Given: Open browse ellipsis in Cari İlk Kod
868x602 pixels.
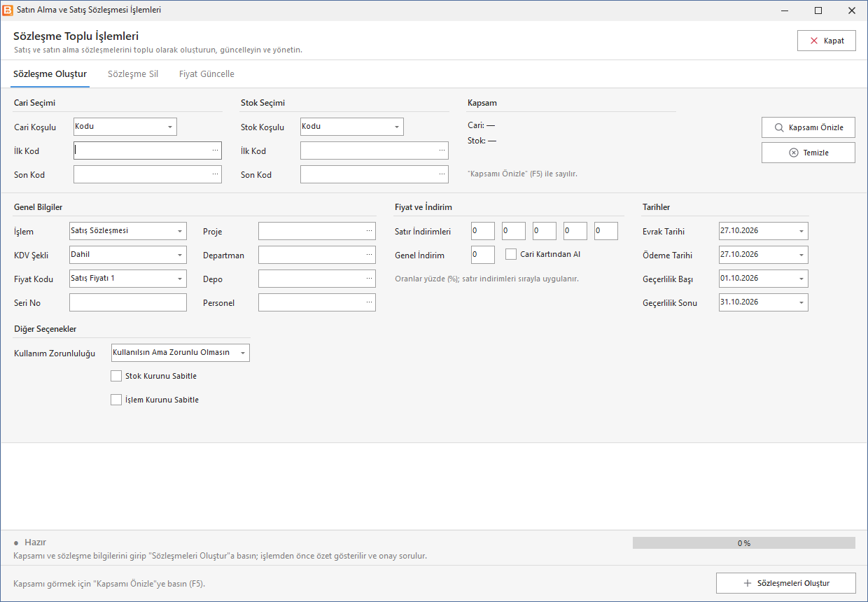Looking at the screenshot, I should pos(215,150).
